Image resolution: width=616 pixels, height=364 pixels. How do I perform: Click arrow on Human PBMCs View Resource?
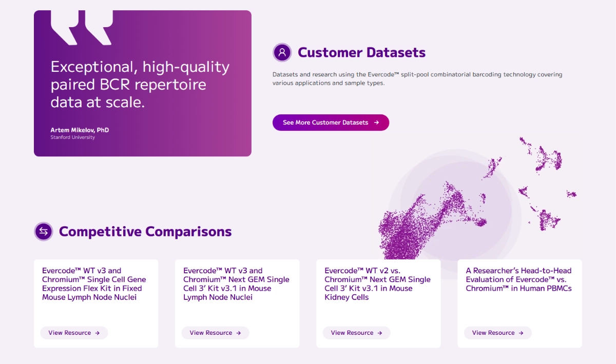(x=521, y=333)
